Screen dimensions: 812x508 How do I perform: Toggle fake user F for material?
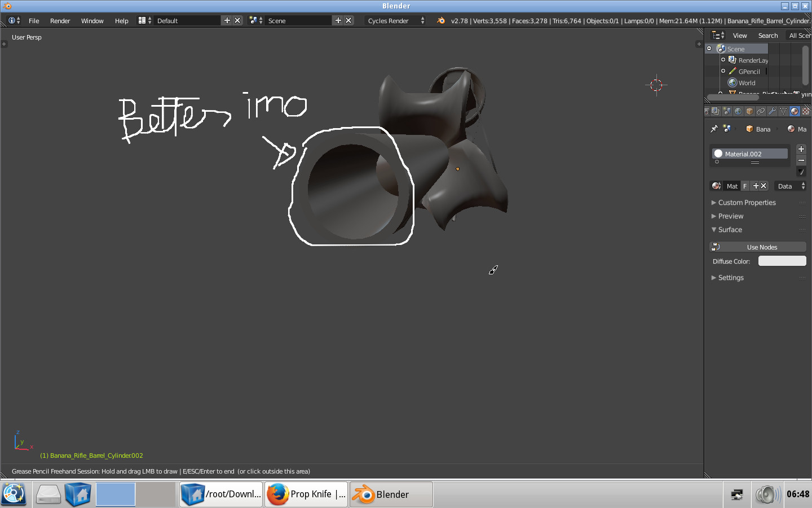click(x=745, y=186)
